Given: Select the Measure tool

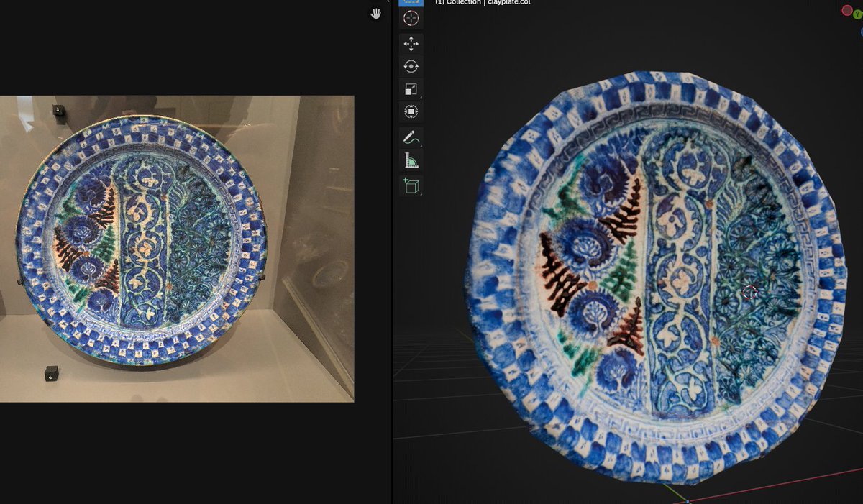Looking at the screenshot, I should click(x=411, y=160).
